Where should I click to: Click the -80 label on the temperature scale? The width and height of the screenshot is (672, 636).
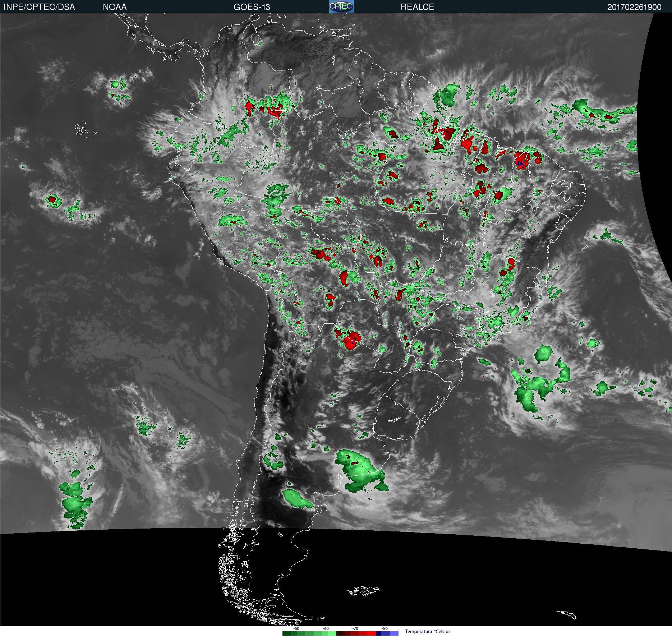pos(385,629)
